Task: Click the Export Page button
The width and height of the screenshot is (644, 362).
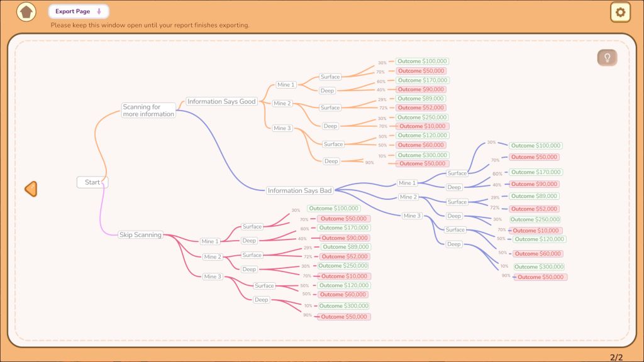Action: pos(78,11)
